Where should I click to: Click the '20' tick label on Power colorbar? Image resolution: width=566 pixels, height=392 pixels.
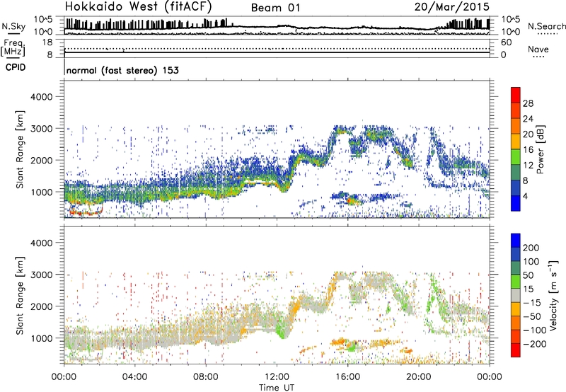528,134
